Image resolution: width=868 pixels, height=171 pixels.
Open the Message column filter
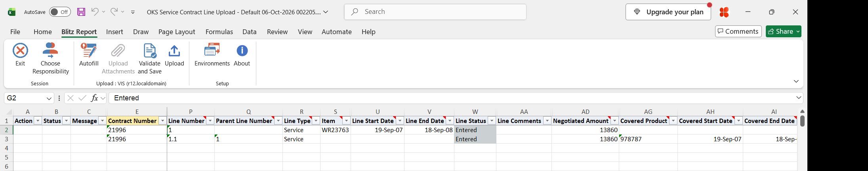pos(102,121)
